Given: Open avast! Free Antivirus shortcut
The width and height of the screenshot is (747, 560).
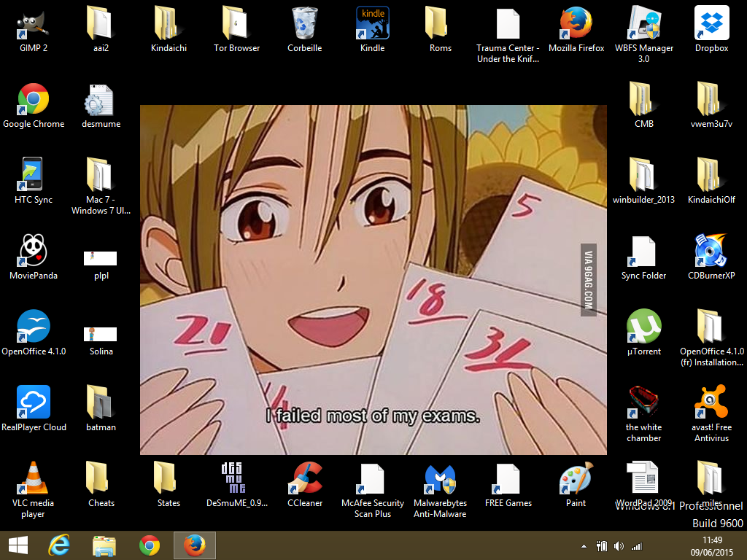Looking at the screenshot, I should [x=712, y=402].
